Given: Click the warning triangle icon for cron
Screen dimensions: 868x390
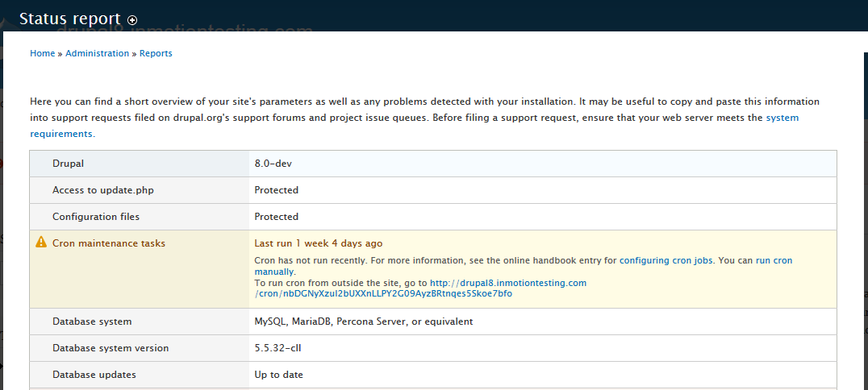Looking at the screenshot, I should point(41,243).
